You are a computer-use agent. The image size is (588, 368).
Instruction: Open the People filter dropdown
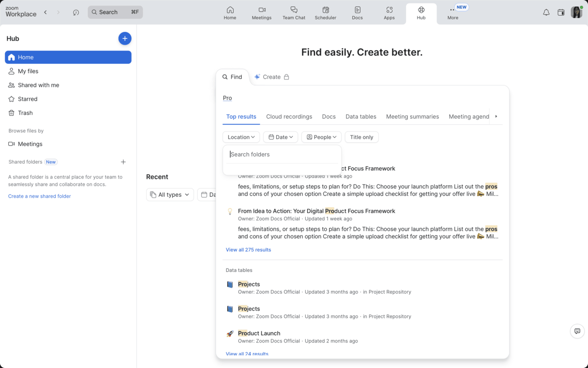(x=321, y=137)
